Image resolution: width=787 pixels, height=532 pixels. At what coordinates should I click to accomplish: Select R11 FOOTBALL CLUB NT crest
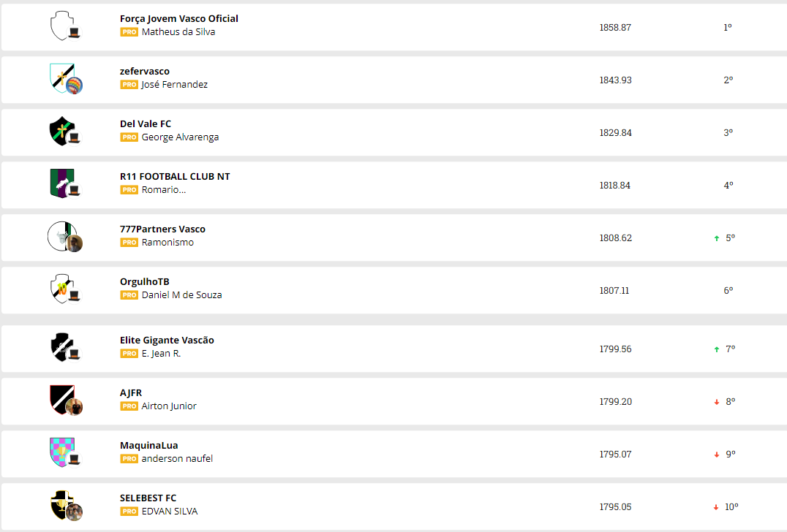pyautogui.click(x=60, y=183)
